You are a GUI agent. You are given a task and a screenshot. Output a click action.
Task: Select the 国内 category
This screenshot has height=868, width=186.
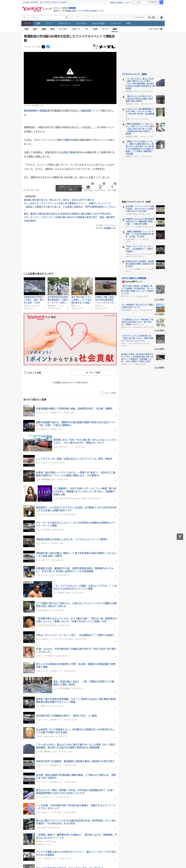pos(35,29)
